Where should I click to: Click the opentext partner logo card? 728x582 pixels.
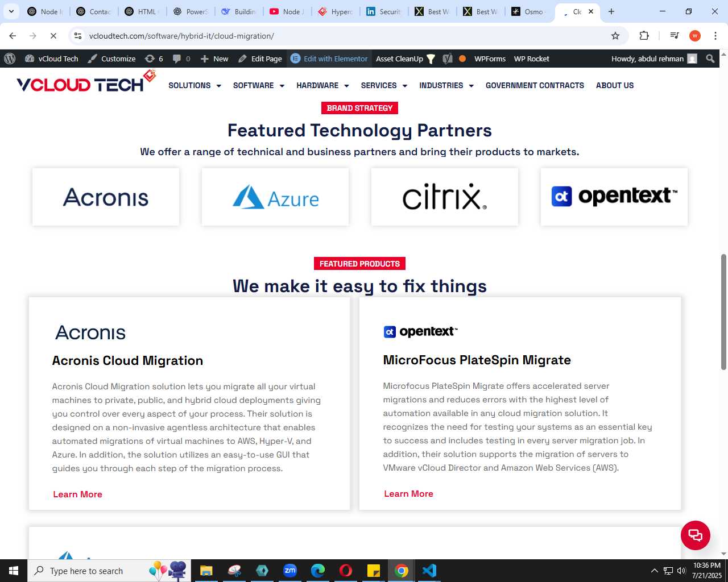(614, 197)
